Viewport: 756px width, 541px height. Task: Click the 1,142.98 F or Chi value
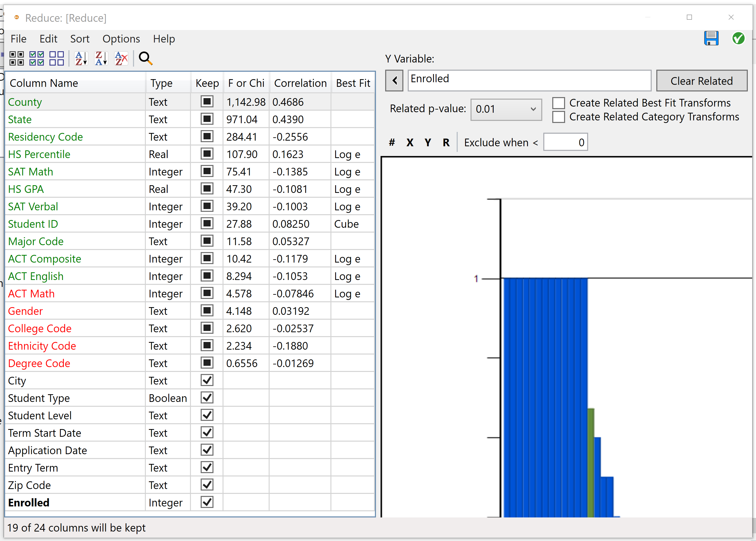[x=246, y=102]
